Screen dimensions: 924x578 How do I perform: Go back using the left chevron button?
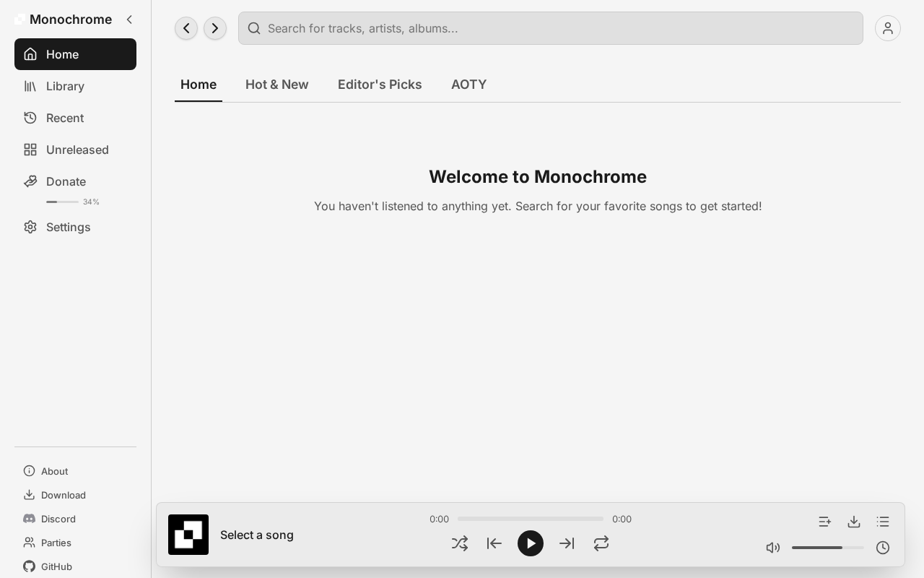click(x=186, y=28)
